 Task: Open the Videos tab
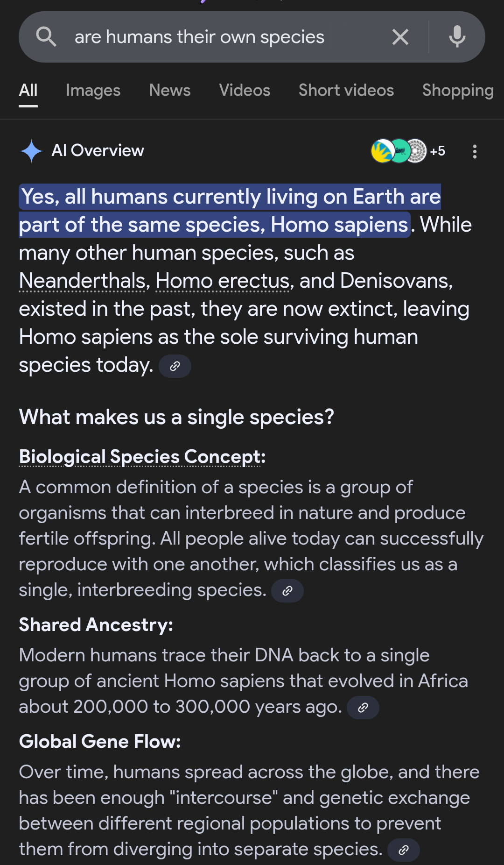click(x=245, y=90)
